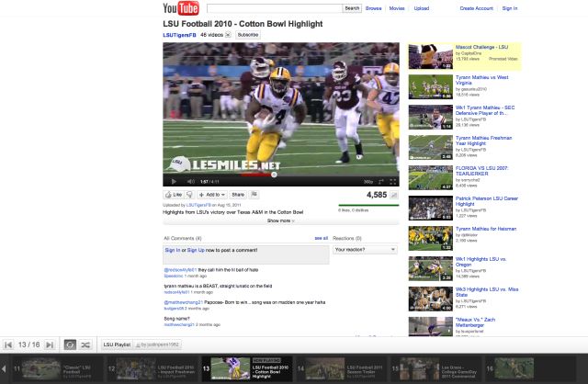Open video statistics icon beside 4,585 views

[394, 195]
